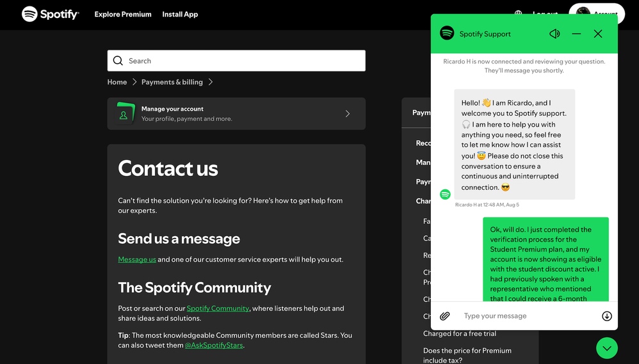Click the Manage your account profile icon
Viewport: 639px width, 364px height.
124,114
